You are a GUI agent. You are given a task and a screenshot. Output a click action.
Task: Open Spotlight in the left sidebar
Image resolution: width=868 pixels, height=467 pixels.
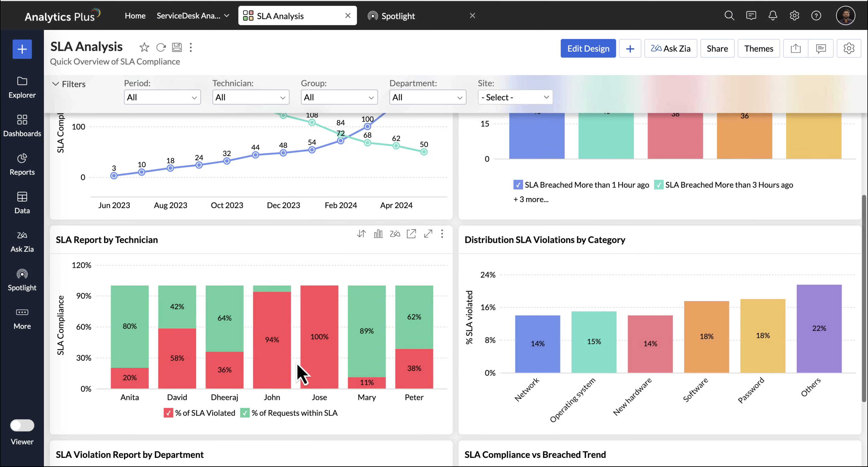click(x=22, y=280)
